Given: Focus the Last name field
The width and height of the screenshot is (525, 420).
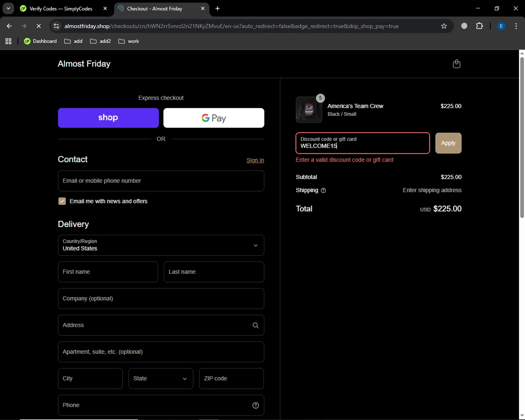Looking at the screenshot, I should click(x=214, y=272).
